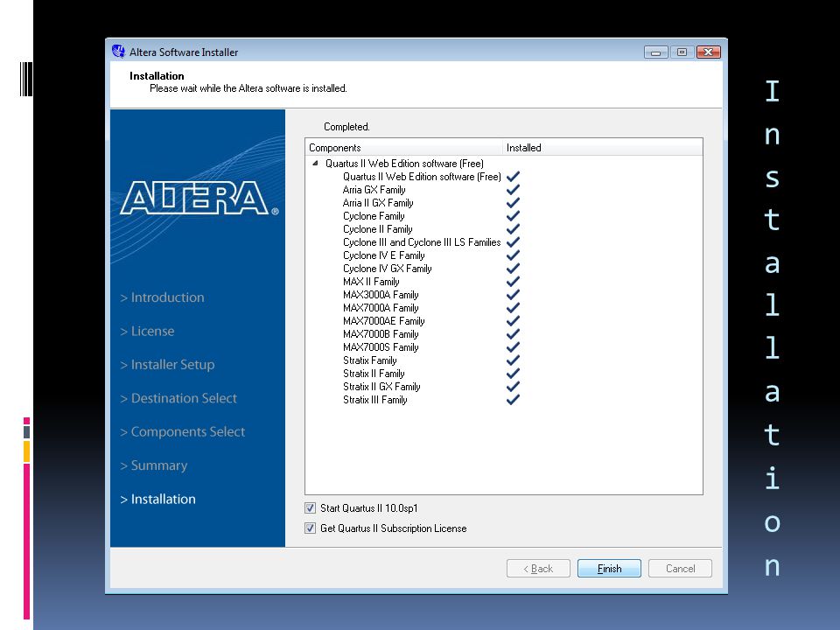840x630 pixels.
Task: Select Stratix Family row
Action: coord(369,360)
